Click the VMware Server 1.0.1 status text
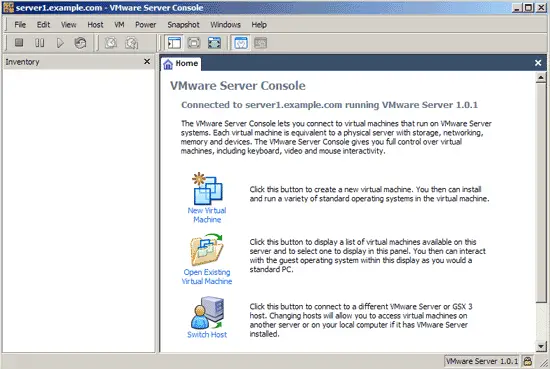 [x=482, y=361]
